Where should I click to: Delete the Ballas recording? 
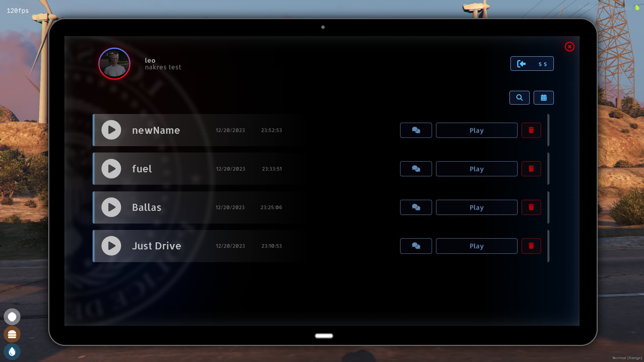coord(531,207)
